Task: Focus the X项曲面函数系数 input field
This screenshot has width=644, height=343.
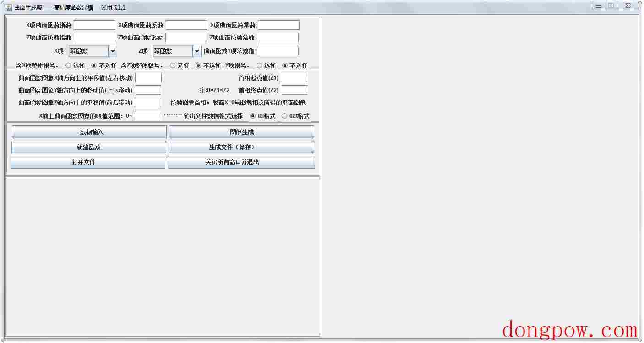Action: (x=186, y=25)
